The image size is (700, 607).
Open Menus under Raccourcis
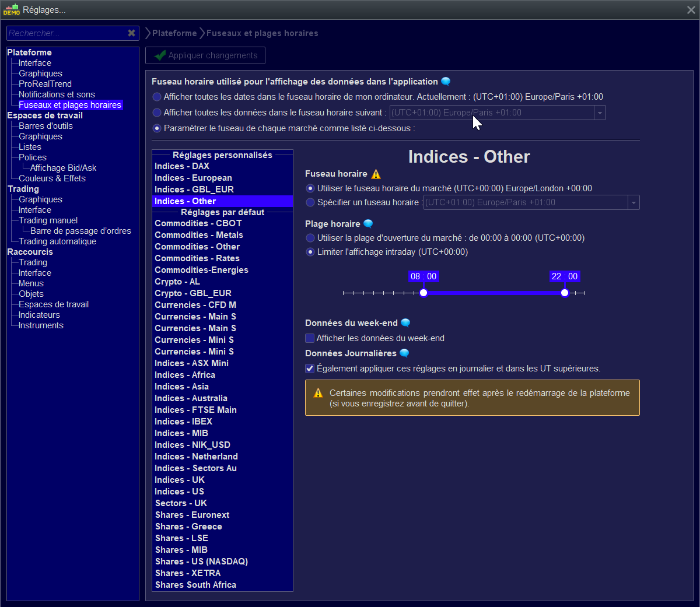tap(31, 283)
